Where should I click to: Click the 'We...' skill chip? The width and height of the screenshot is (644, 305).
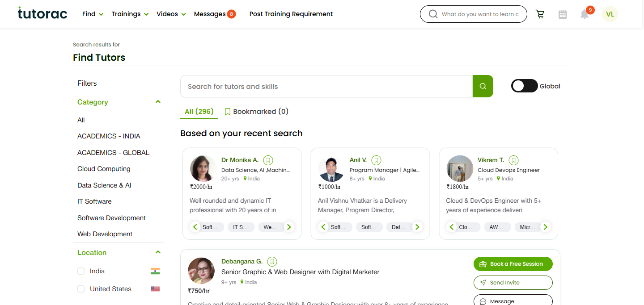[x=271, y=227]
